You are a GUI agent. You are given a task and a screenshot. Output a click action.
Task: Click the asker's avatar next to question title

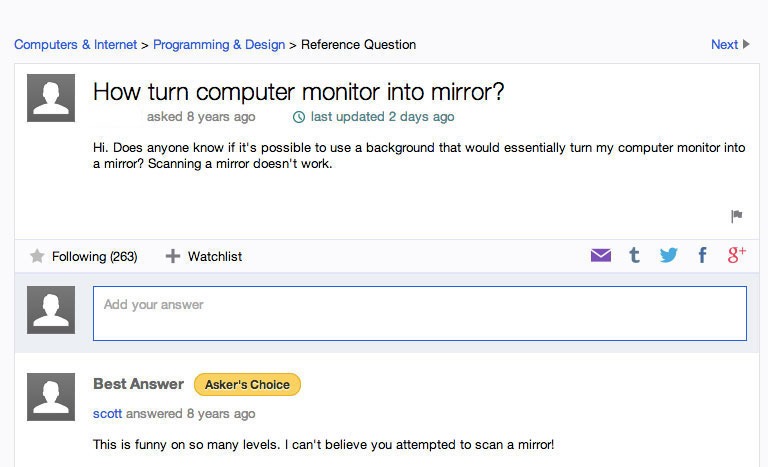(51, 98)
